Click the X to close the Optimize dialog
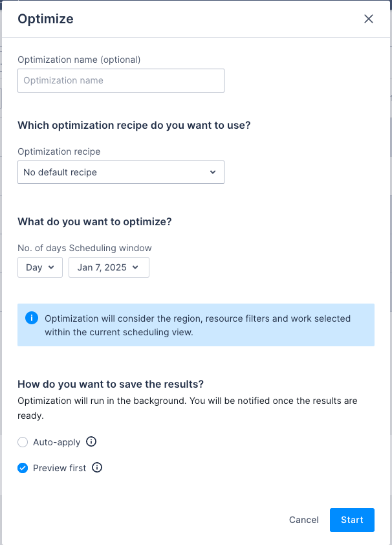Image resolution: width=392 pixels, height=545 pixels. click(x=369, y=19)
